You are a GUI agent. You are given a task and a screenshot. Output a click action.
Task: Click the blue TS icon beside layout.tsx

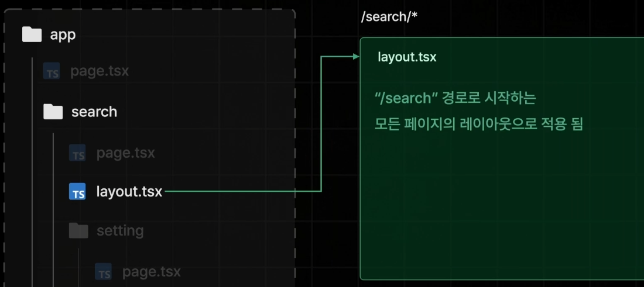click(x=77, y=192)
